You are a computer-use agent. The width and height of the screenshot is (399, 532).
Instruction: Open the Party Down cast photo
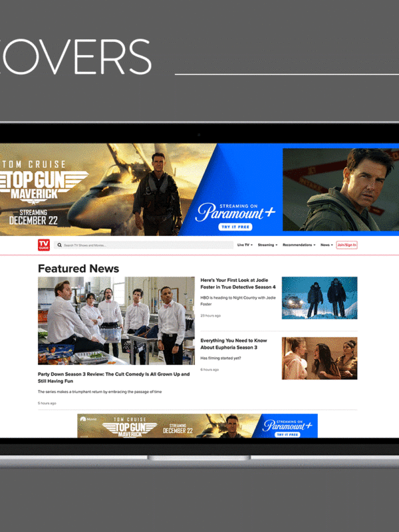click(x=116, y=321)
